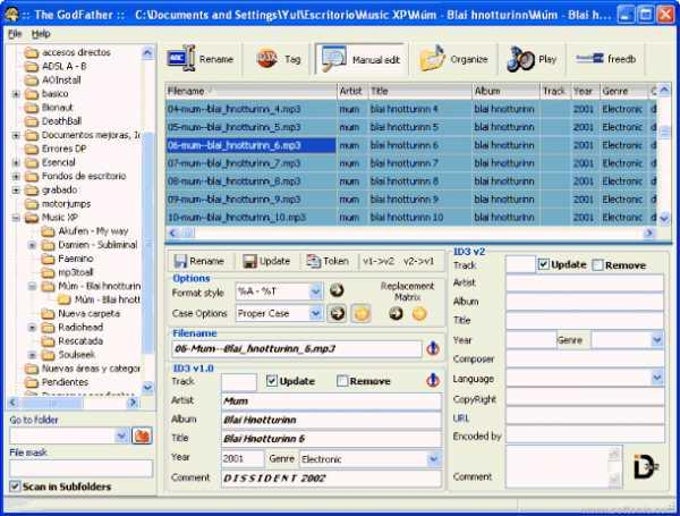Click folder tree scrollbar down arrow
Image resolution: width=680 pixels, height=516 pixels.
(x=147, y=387)
